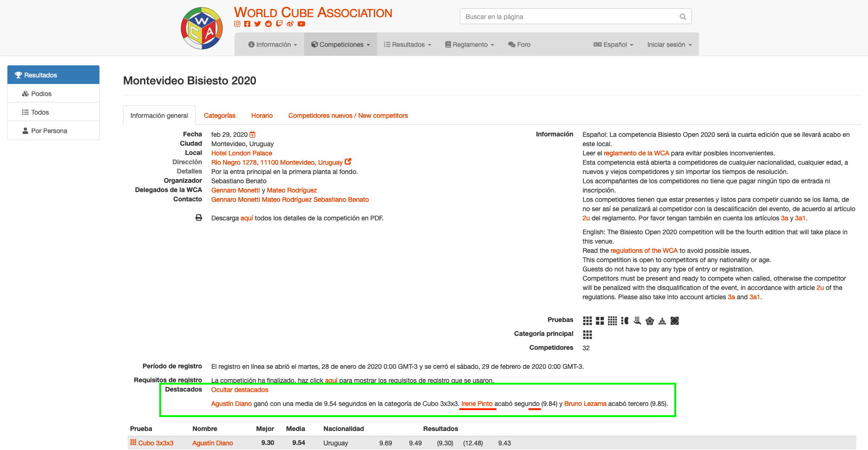Focus the Buscar en la página search field
Viewport: 868px width, 450px height.
click(x=575, y=17)
